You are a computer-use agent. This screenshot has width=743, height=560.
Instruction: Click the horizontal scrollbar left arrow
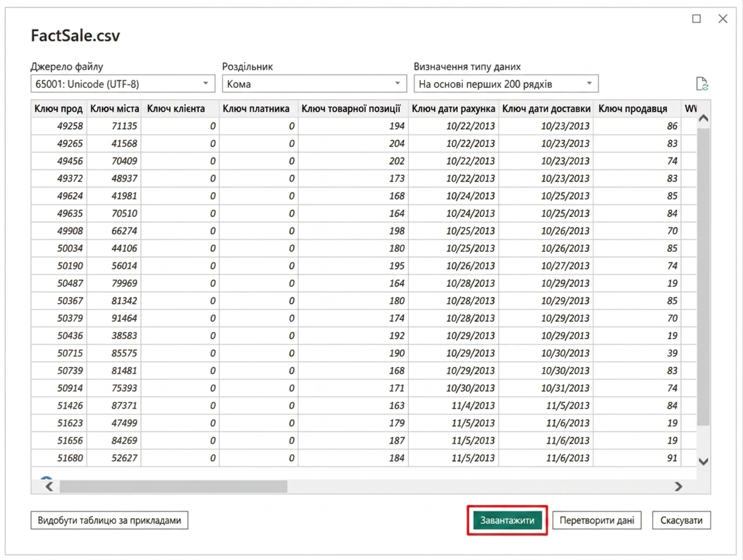tap(49, 487)
